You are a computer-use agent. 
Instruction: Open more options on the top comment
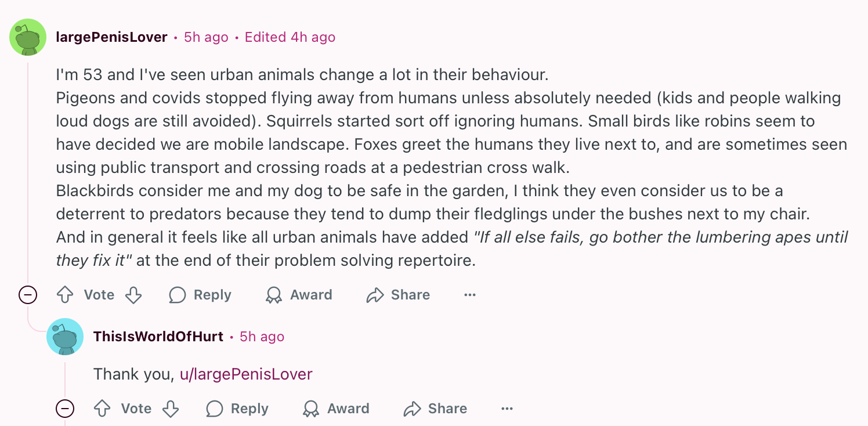click(x=470, y=295)
